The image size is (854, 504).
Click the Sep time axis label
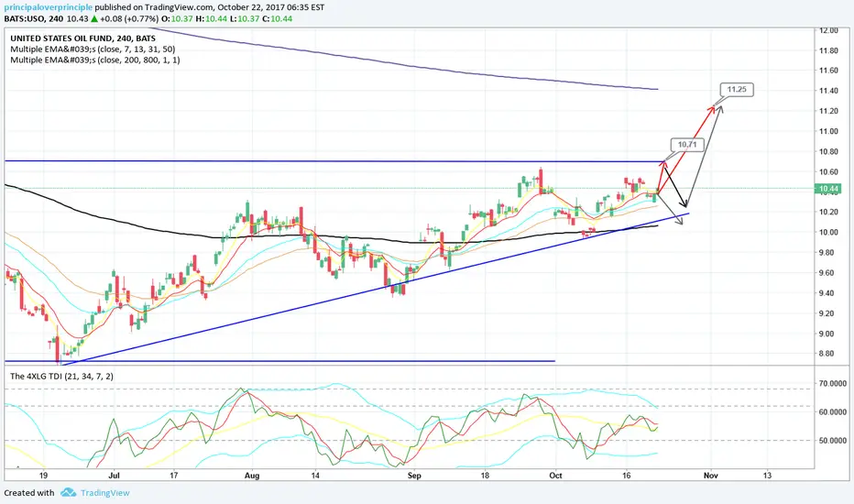click(414, 475)
